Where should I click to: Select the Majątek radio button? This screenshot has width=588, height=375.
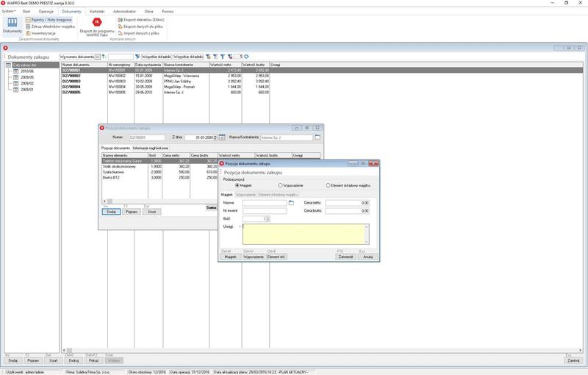pyautogui.click(x=237, y=185)
